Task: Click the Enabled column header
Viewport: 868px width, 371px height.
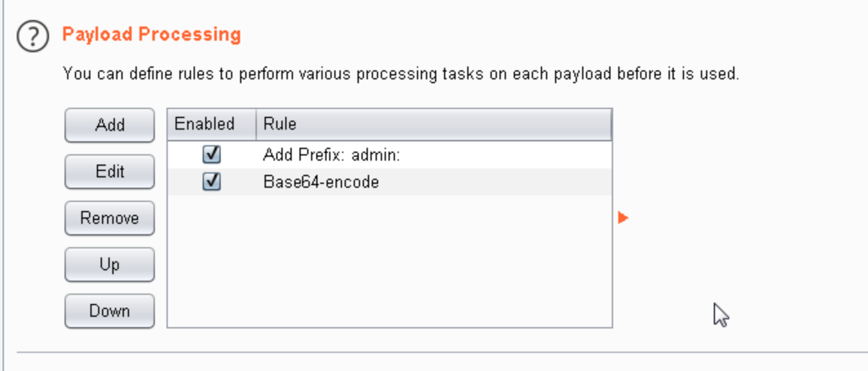Action: 205,124
